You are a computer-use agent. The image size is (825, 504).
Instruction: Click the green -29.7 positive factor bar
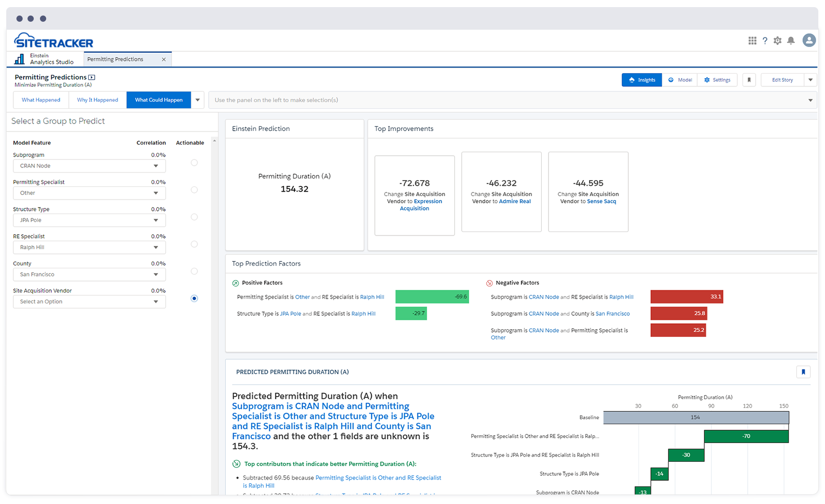[411, 313]
